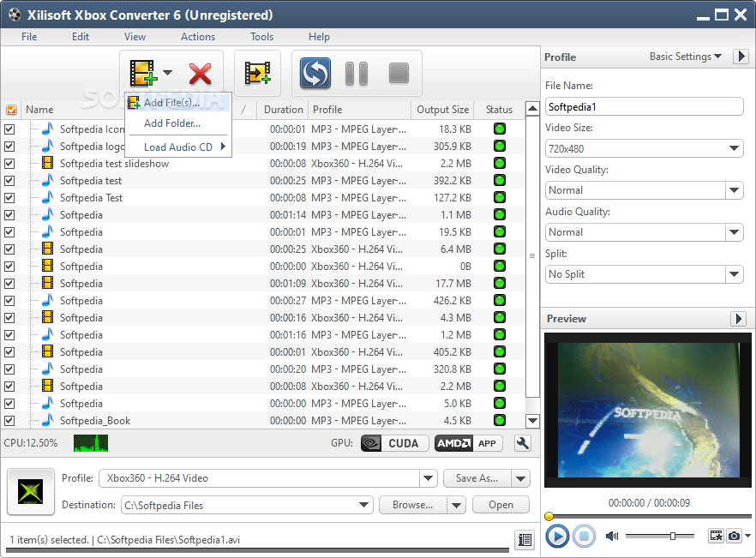Viewport: 756px width, 558px height.
Task: Uncheck the Softpedia Icon row checkbox
Action: [x=9, y=129]
